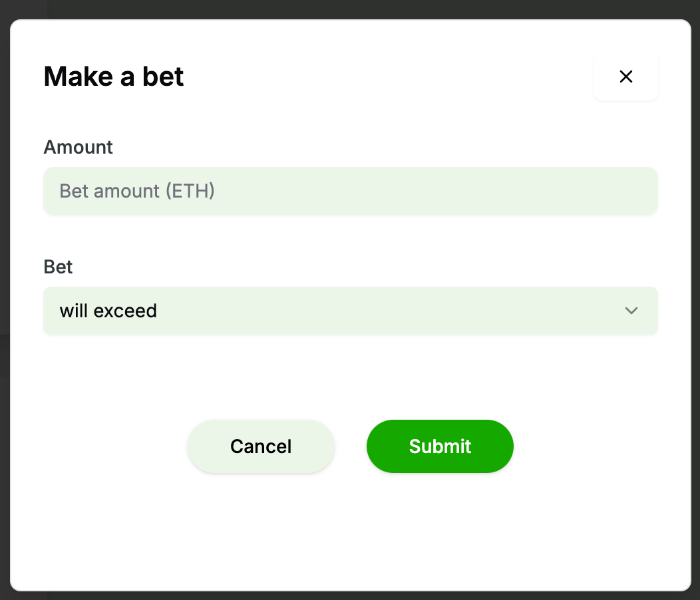Select the 'will exceed' option text
Screen dimensions: 700x600
point(108,311)
